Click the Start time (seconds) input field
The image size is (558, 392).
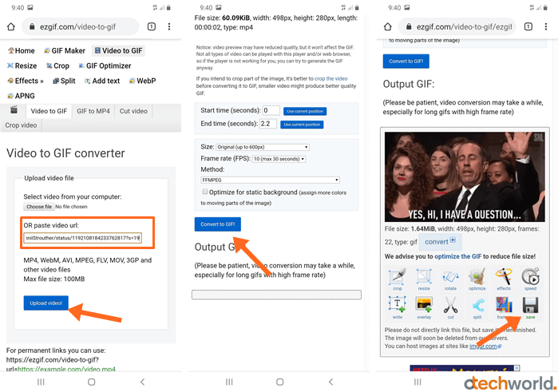271,110
